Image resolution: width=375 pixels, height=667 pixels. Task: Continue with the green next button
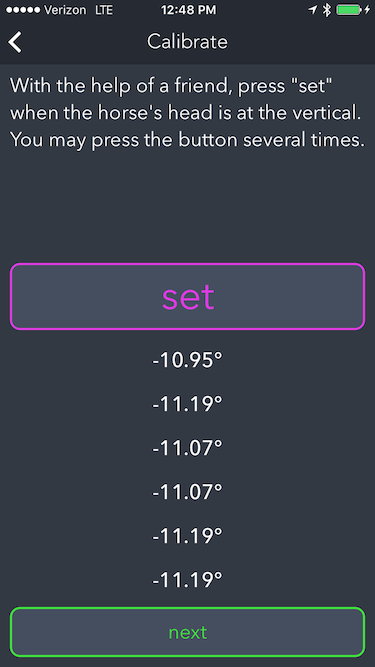click(x=188, y=632)
